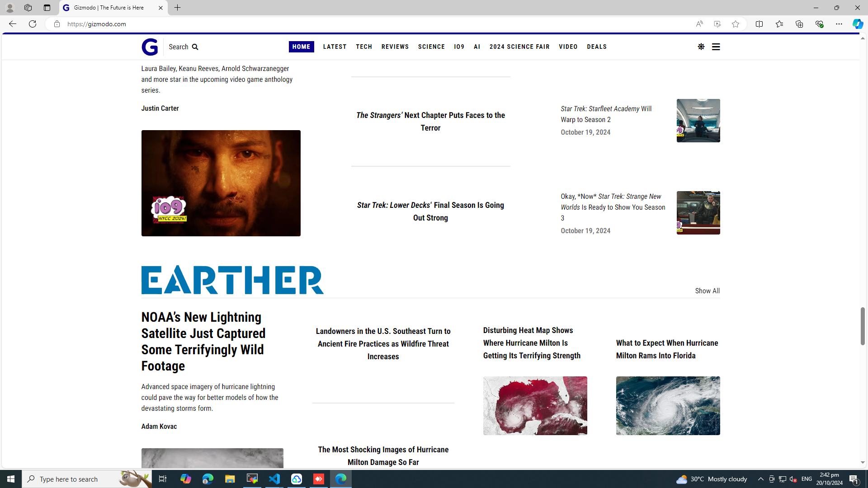
Task: Open the site Search
Action: click(x=184, y=47)
